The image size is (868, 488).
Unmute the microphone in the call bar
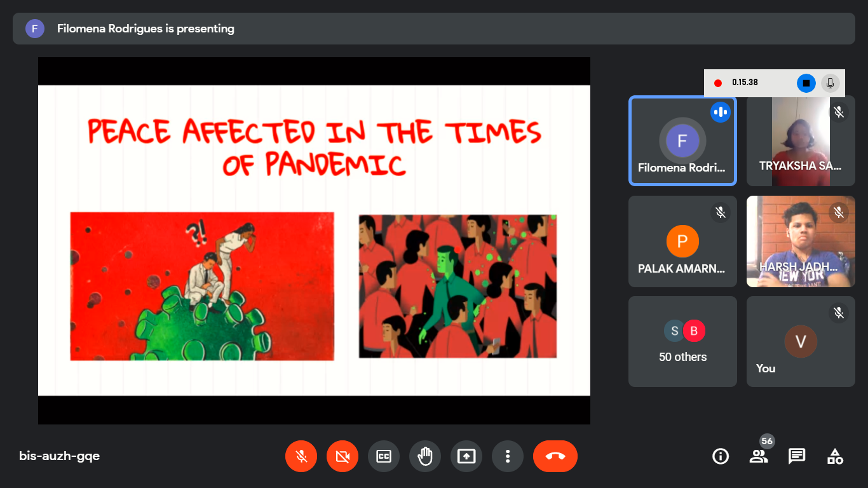(301, 456)
